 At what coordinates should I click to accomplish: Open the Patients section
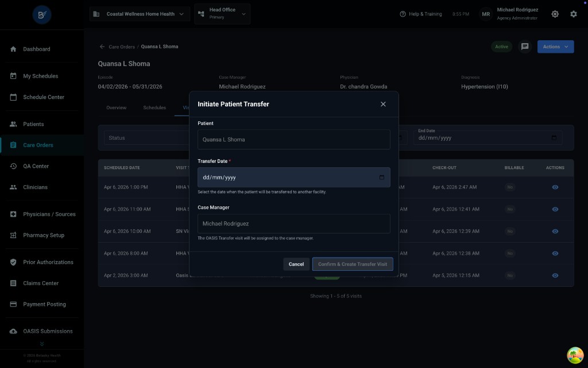(x=42, y=124)
